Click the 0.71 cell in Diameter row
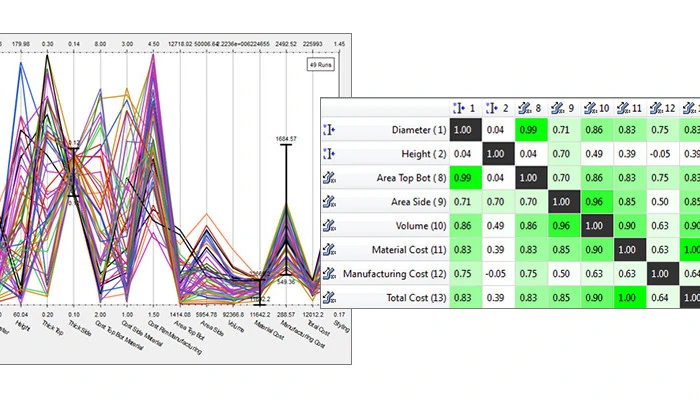This screenshot has height=400, width=700. (563, 130)
